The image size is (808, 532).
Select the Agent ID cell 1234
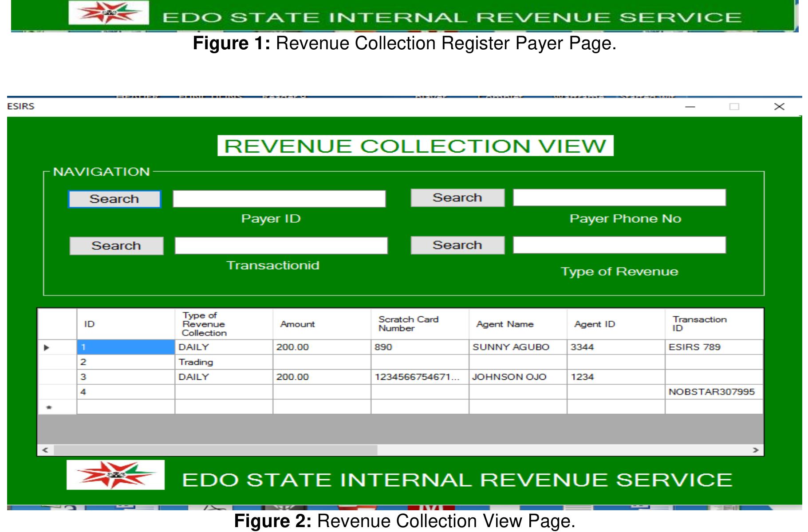[x=616, y=377]
